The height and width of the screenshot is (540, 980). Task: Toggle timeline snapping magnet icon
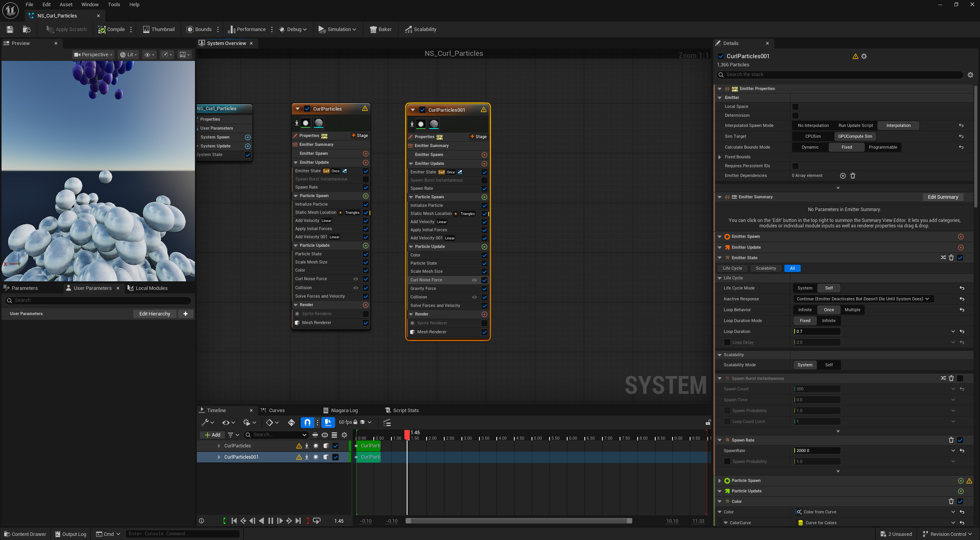[307, 422]
